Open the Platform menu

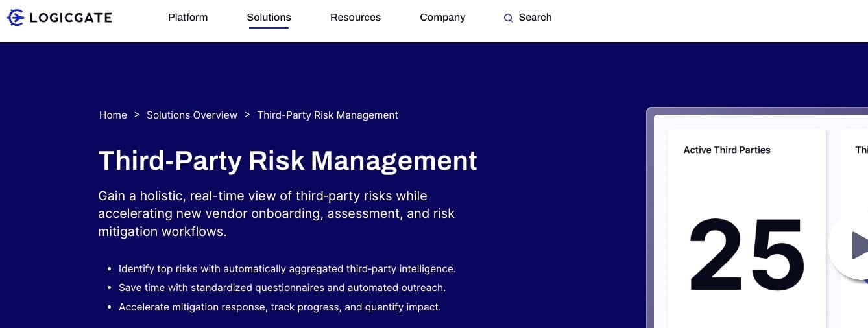(188, 18)
